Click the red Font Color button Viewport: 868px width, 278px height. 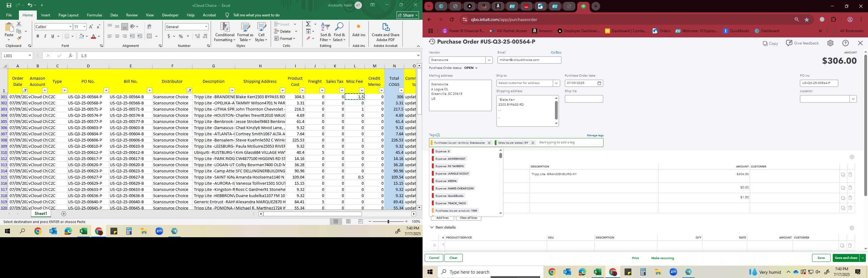(x=93, y=36)
